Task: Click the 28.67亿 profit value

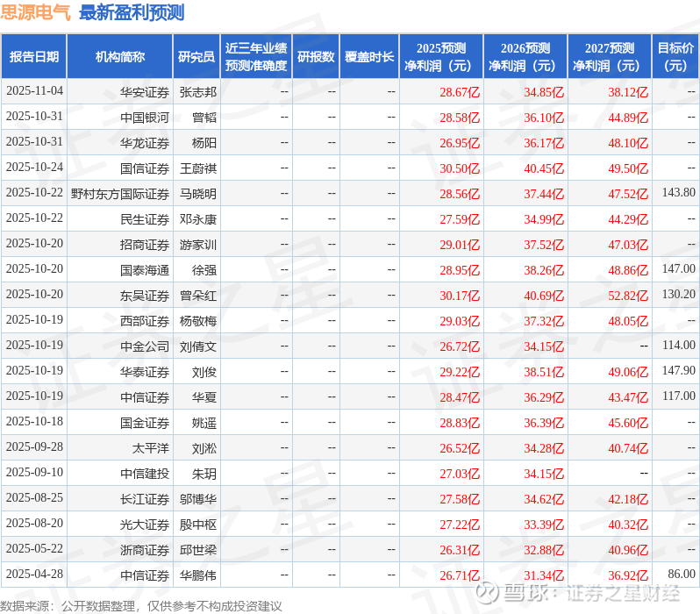Action: pyautogui.click(x=460, y=92)
